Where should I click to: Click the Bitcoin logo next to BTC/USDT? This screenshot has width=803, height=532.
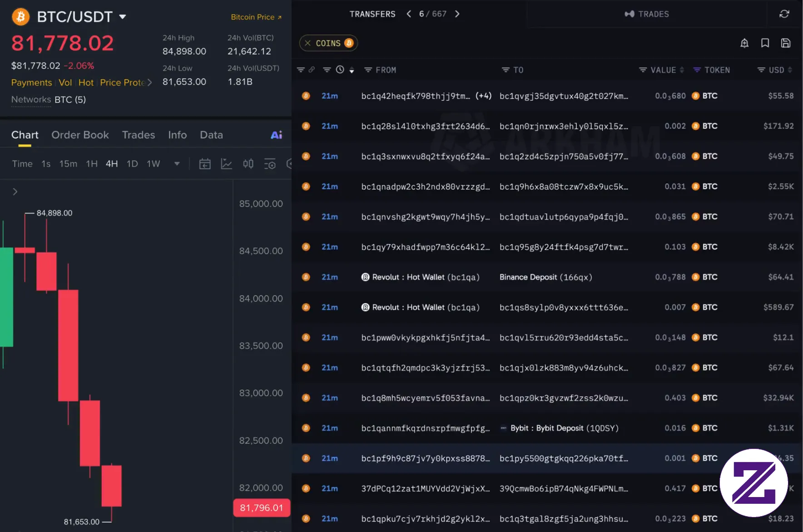(x=20, y=17)
